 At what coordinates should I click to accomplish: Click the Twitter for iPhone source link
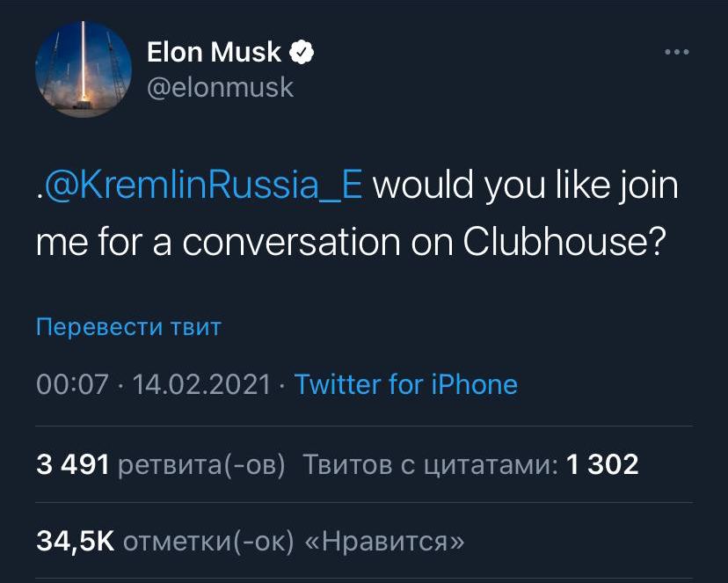[x=405, y=384]
